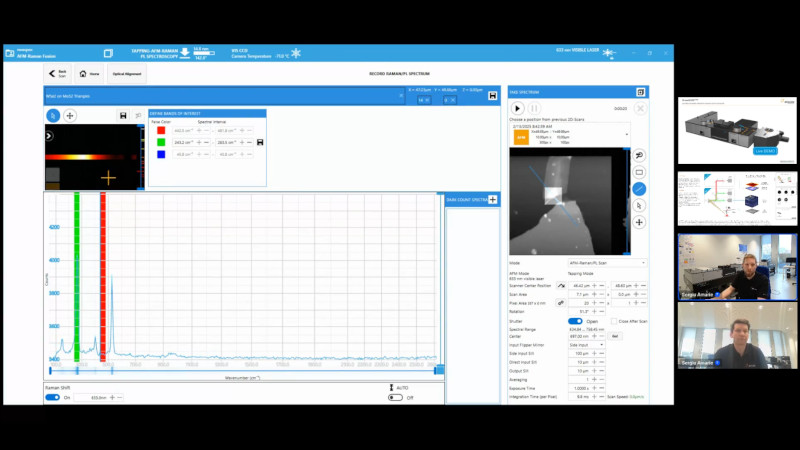This screenshot has height=450, width=800.
Task: Click the Ref button next to Center
Action: tap(616, 336)
